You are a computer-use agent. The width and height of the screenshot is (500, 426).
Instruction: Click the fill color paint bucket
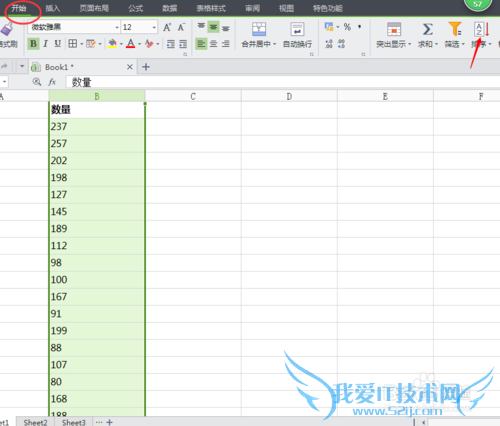113,44
